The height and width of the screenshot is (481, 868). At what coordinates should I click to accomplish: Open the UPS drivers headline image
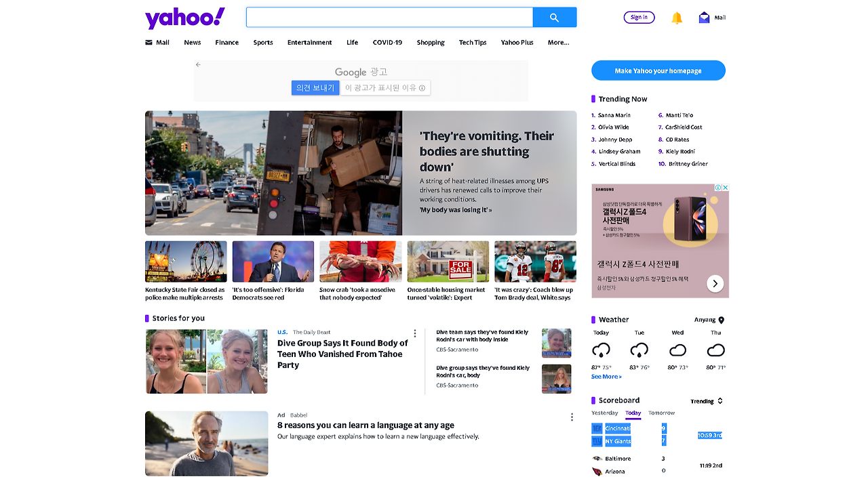(273, 173)
